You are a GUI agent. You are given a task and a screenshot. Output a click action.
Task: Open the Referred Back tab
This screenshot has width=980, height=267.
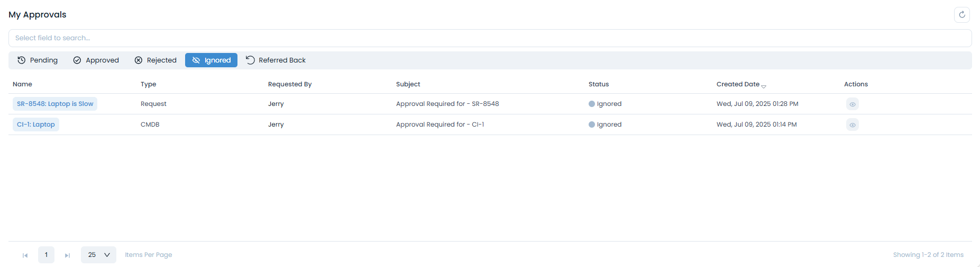(276, 60)
